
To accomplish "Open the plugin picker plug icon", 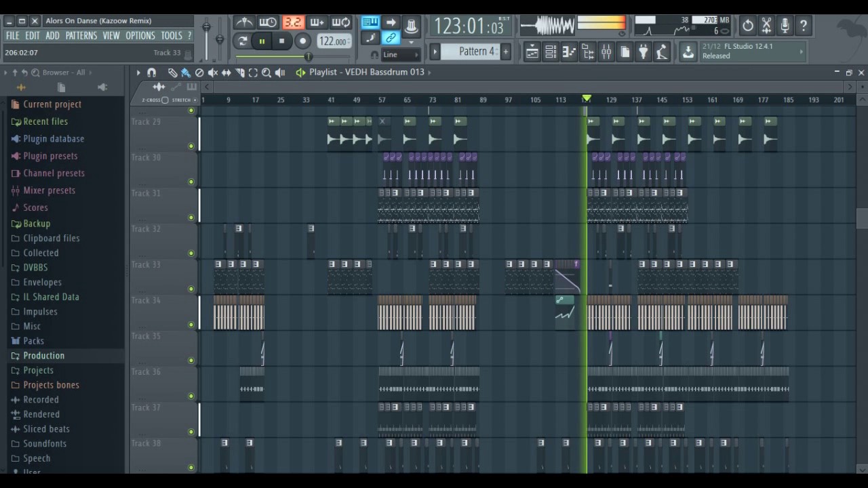I will click(x=643, y=52).
